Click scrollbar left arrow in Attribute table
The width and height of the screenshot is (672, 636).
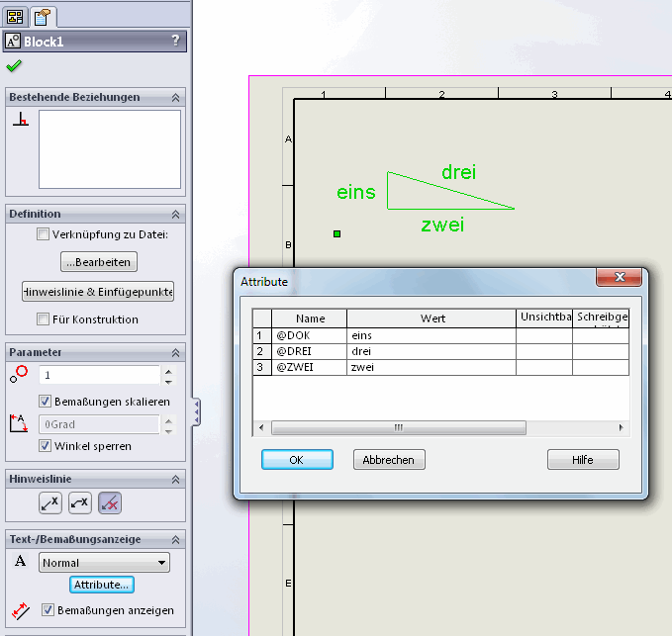[261, 428]
